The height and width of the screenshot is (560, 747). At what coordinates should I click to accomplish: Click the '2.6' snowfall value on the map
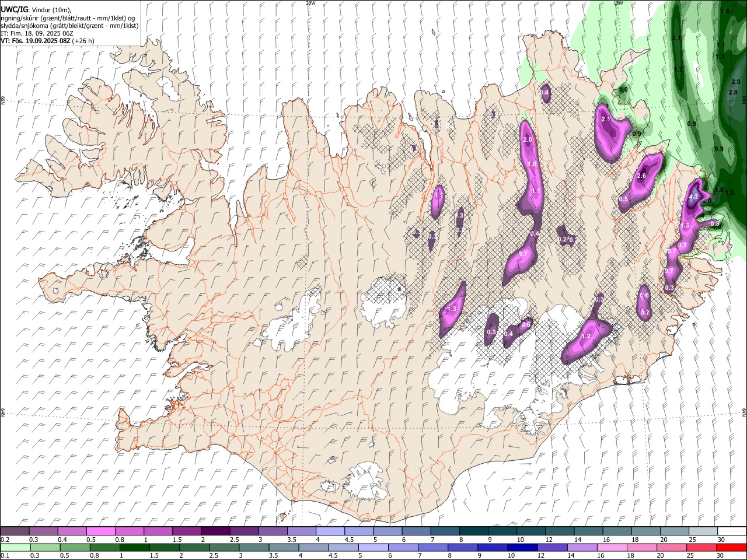[641, 176]
